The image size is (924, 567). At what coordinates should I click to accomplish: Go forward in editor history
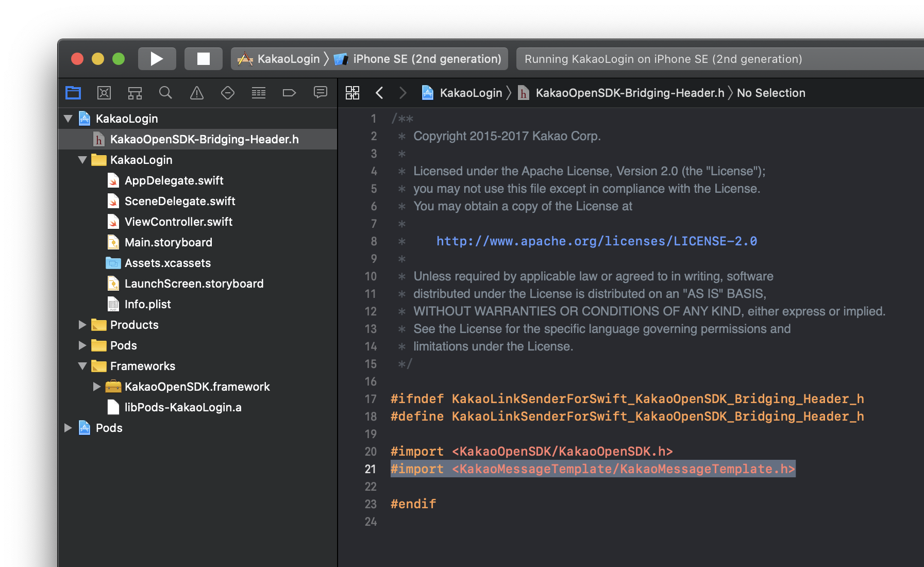[403, 93]
